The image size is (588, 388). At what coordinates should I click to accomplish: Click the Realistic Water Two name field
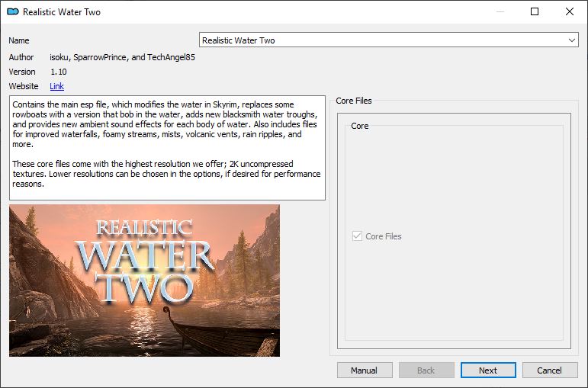pyautogui.click(x=388, y=40)
